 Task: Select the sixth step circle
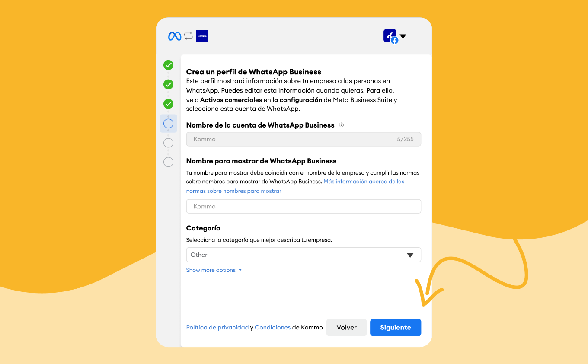[168, 162]
